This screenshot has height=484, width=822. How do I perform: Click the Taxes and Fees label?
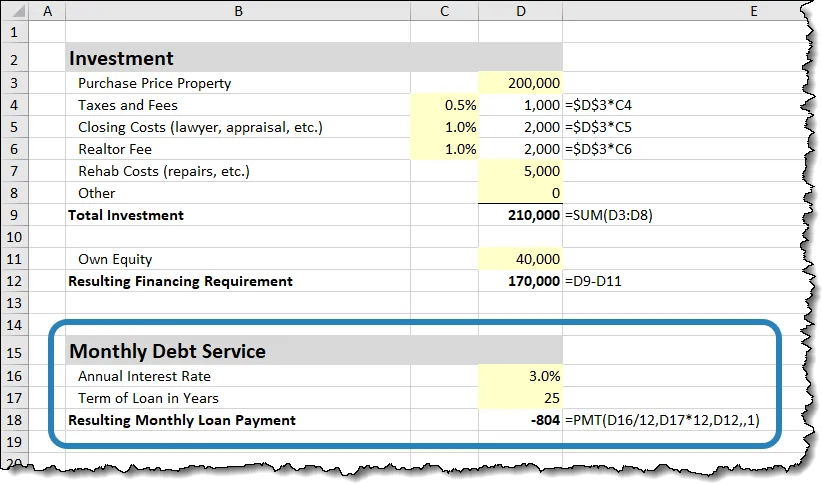pos(128,105)
